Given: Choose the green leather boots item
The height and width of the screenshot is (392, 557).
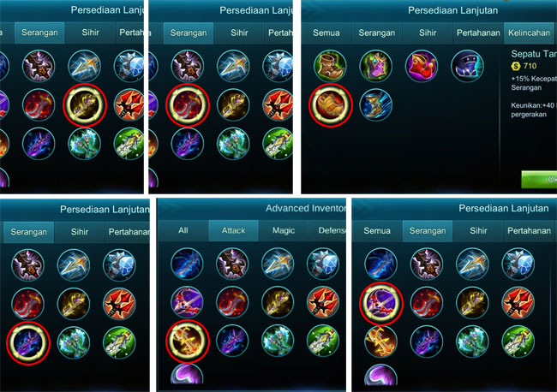Looking at the screenshot, I should pos(331,66).
